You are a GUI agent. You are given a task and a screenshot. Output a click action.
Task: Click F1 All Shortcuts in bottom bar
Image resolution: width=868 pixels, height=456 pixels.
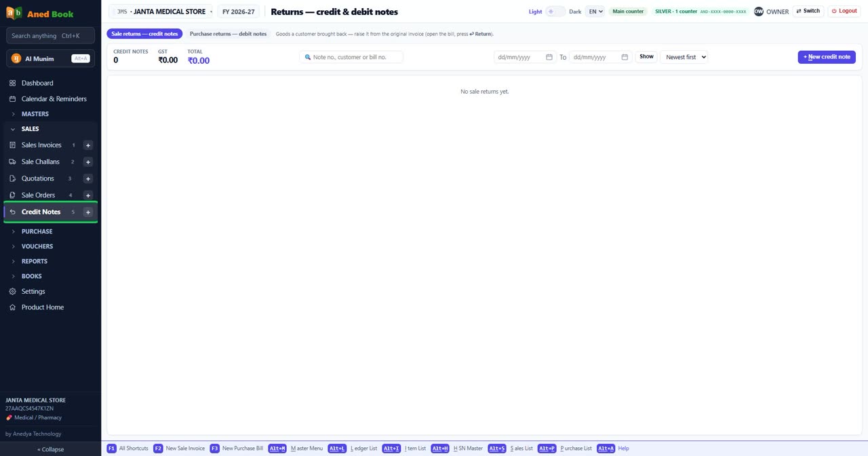[x=127, y=449]
